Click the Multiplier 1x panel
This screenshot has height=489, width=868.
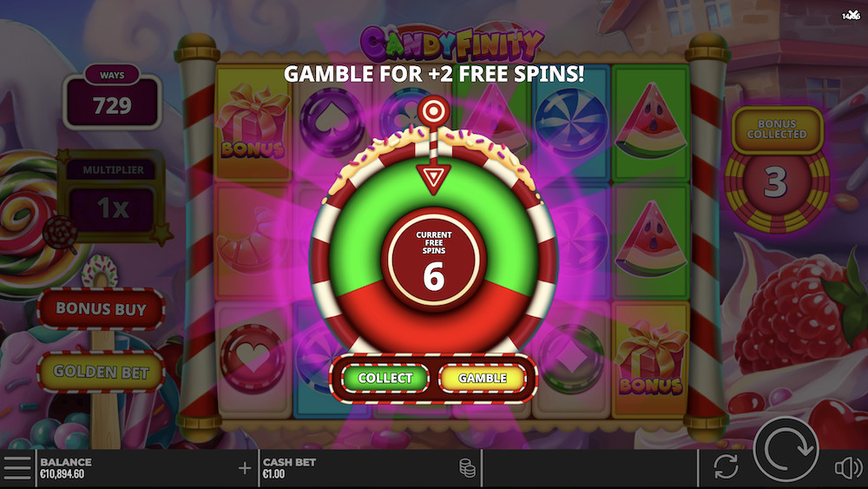click(x=113, y=196)
